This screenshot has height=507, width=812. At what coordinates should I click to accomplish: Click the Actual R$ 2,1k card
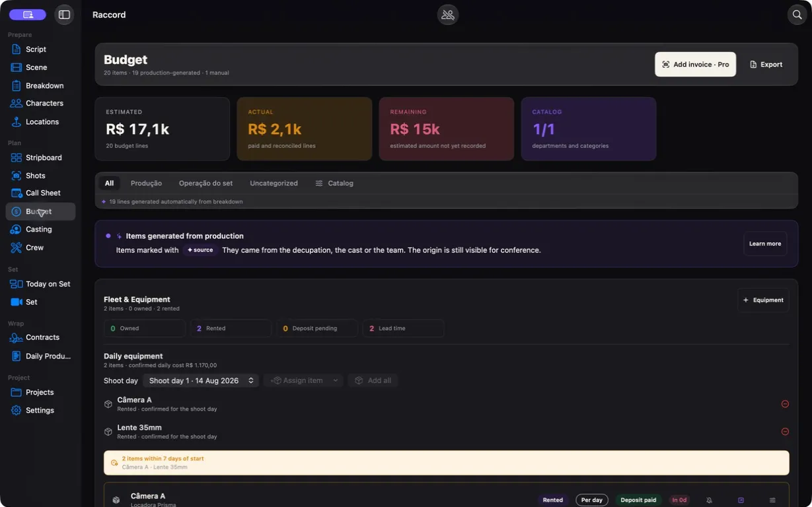[x=305, y=129]
